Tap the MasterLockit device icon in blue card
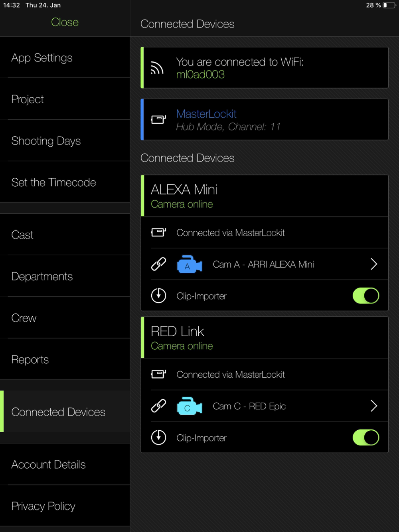Screen dimensions: 399x532 158,119
